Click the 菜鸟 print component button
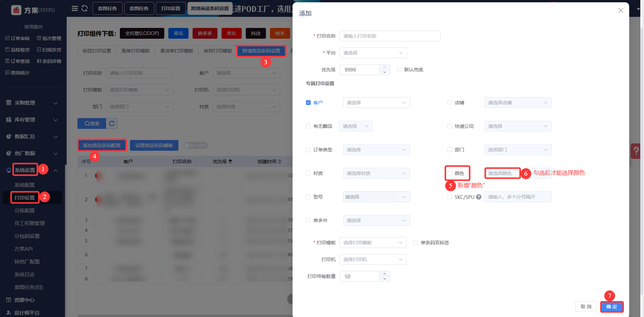Screen dimensions: 644x317 click(x=178, y=33)
